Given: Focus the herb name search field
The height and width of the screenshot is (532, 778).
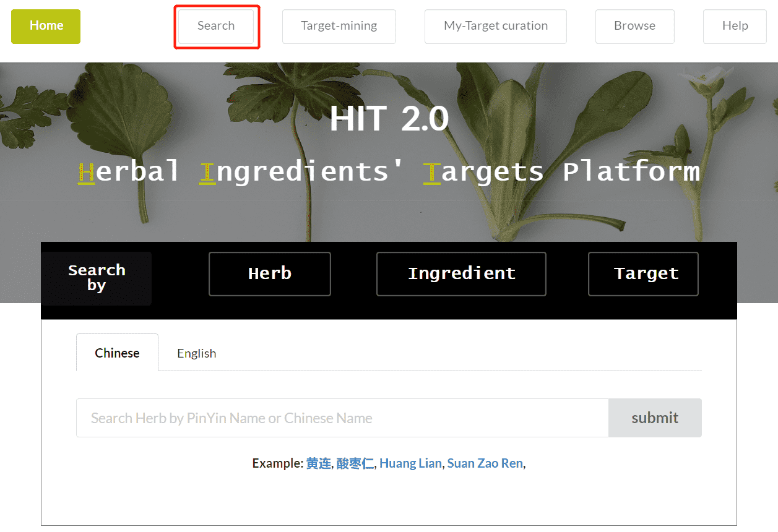Looking at the screenshot, I should (342, 418).
